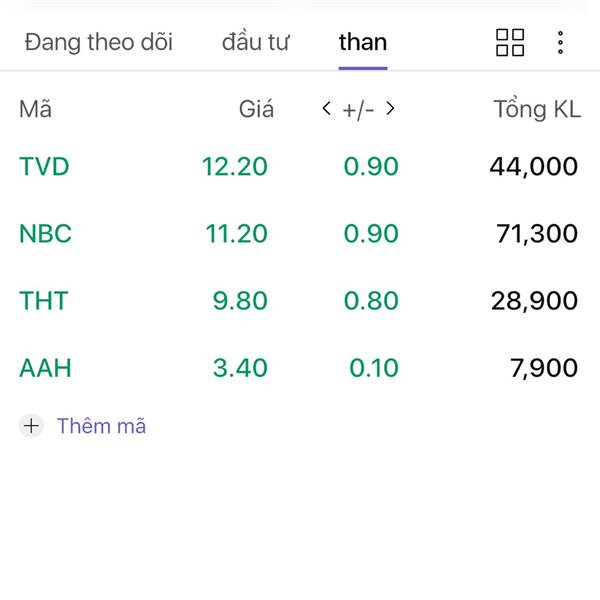Sort by the Mã column header
This screenshot has width=600, height=600.
click(x=35, y=109)
